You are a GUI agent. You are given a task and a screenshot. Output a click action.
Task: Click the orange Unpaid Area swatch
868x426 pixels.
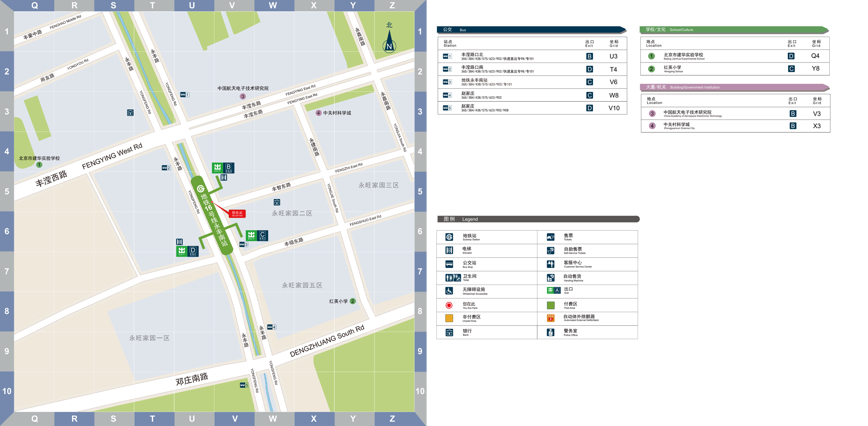click(449, 318)
